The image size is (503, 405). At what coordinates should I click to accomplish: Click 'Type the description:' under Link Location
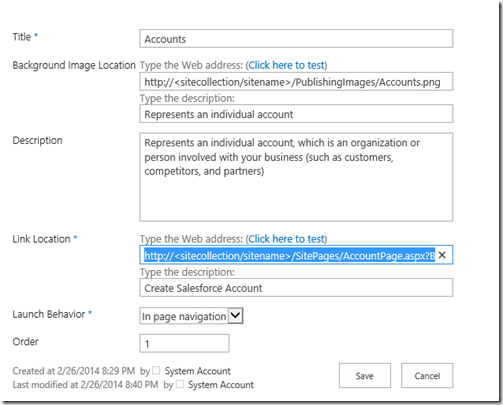click(187, 272)
